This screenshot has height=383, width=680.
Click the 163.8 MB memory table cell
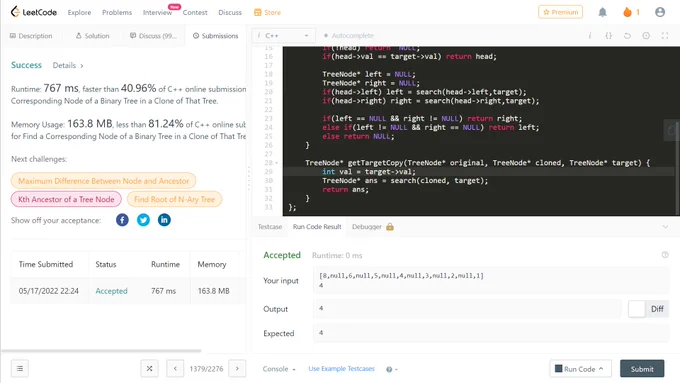pos(213,291)
